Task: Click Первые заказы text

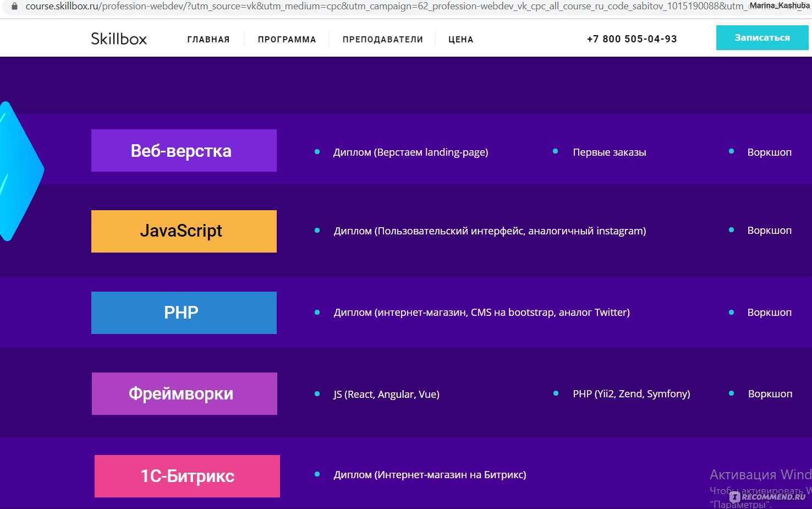Action: (x=609, y=152)
